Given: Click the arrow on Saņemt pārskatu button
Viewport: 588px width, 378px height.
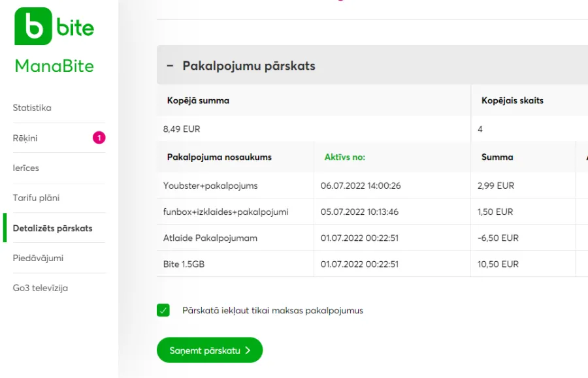Looking at the screenshot, I should point(248,351).
